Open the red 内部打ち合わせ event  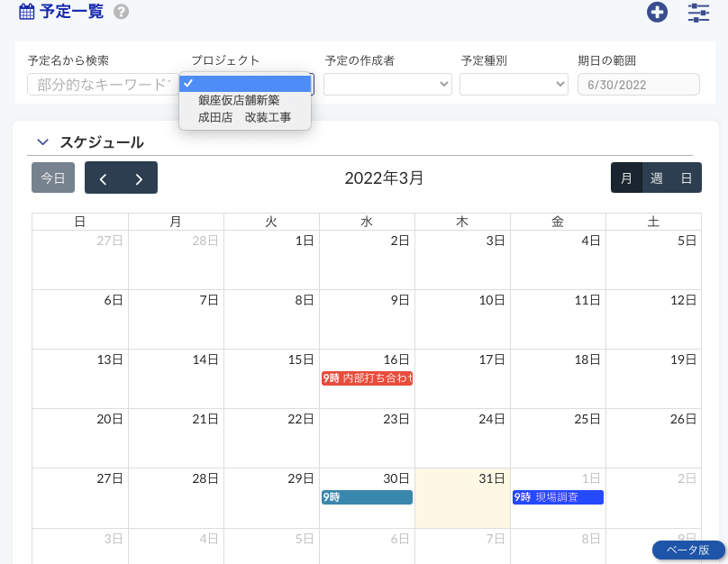(367, 378)
